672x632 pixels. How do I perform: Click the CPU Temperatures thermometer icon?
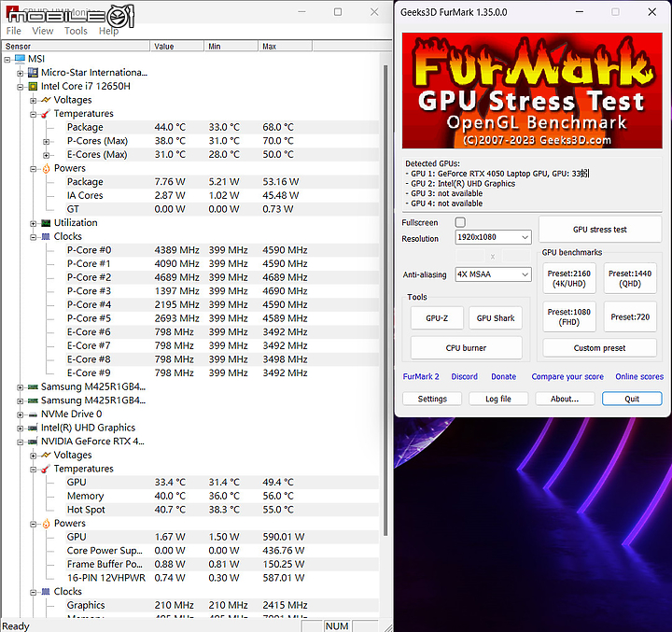pyautogui.click(x=46, y=114)
